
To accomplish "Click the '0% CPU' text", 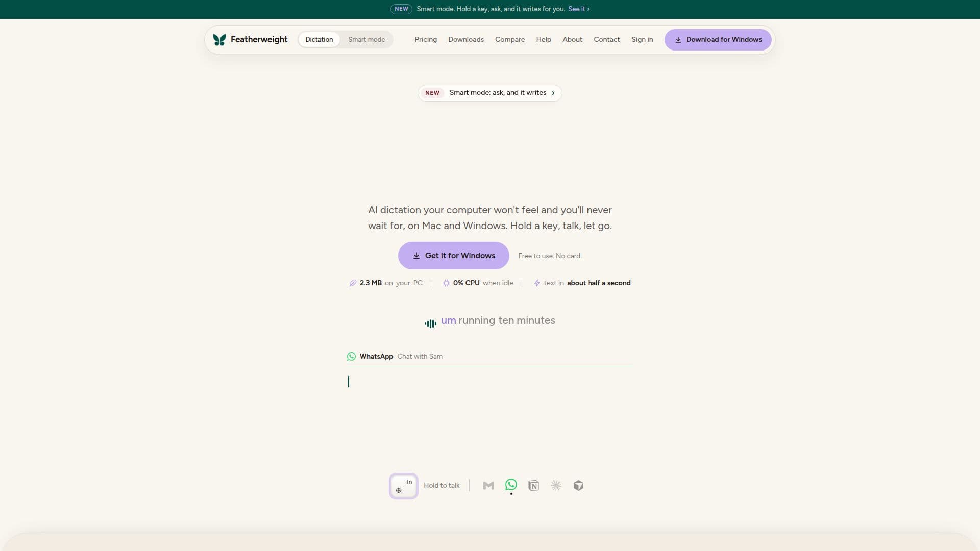I will pyautogui.click(x=467, y=283).
